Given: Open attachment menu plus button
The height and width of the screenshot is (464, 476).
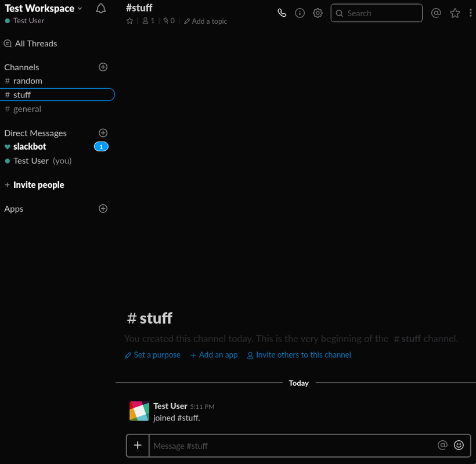Looking at the screenshot, I should pyautogui.click(x=138, y=445).
